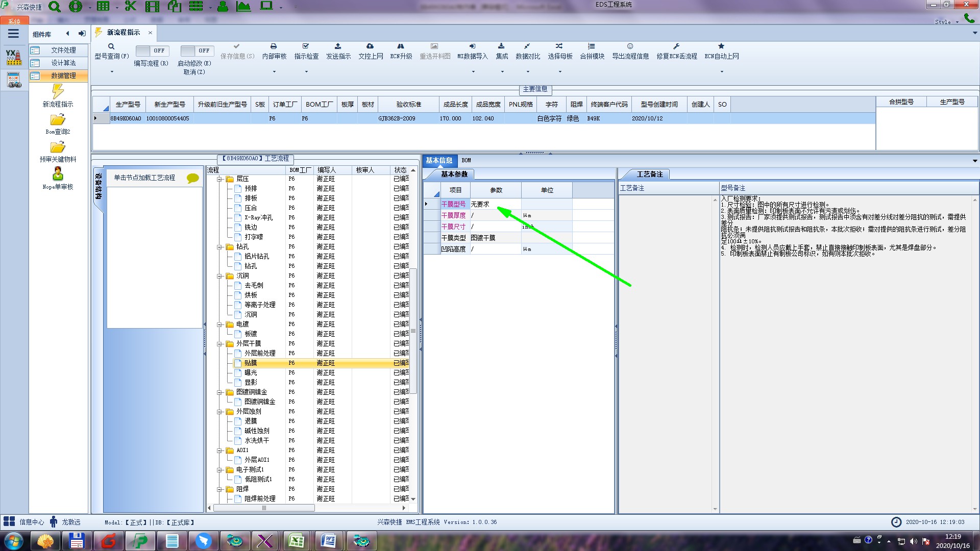Collapse the 外层蚀刻 tree node
Screen dimensions: 980x551
(x=219, y=412)
